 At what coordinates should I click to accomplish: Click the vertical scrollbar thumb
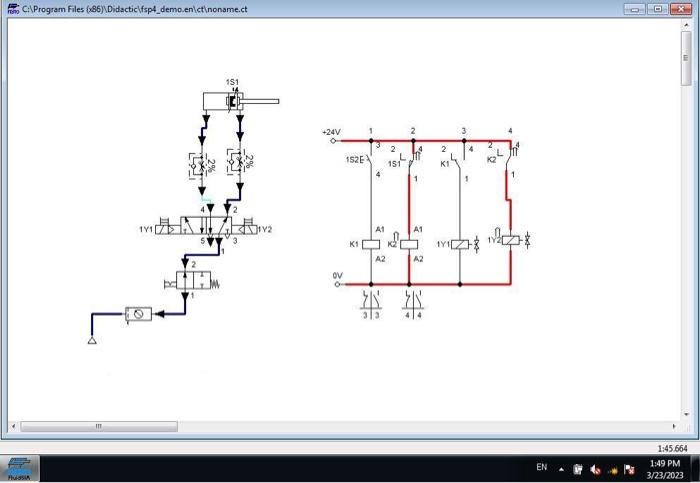pyautogui.click(x=687, y=58)
